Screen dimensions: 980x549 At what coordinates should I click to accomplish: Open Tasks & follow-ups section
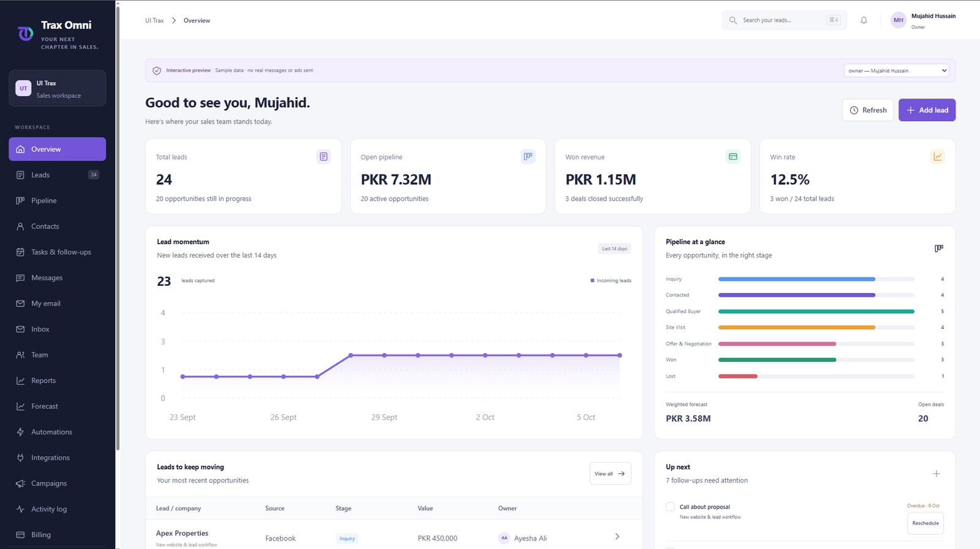pyautogui.click(x=58, y=252)
